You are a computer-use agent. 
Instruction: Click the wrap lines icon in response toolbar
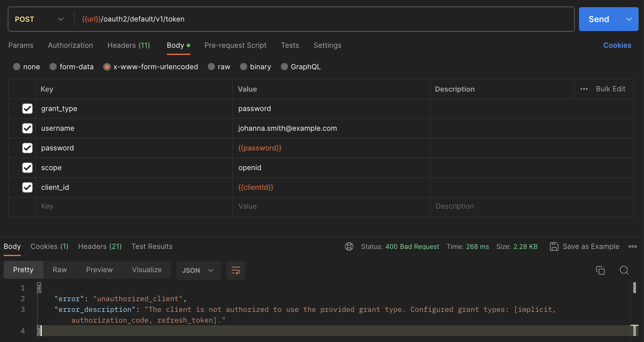236,270
